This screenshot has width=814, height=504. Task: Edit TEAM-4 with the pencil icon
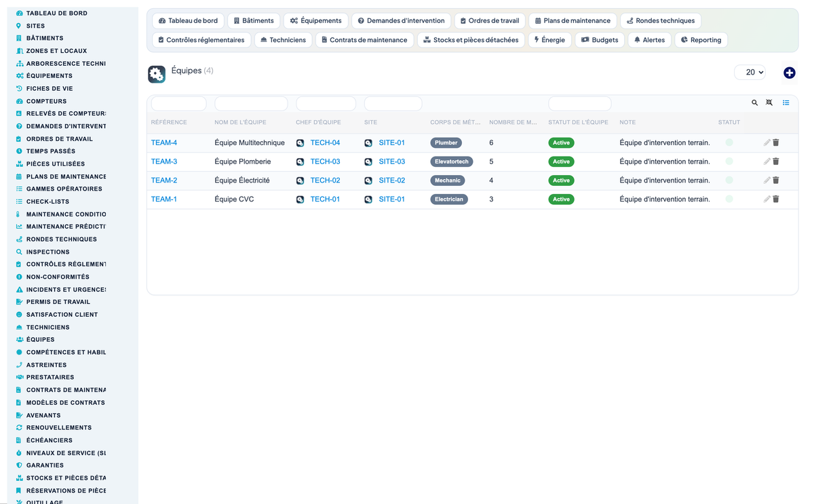(x=767, y=142)
